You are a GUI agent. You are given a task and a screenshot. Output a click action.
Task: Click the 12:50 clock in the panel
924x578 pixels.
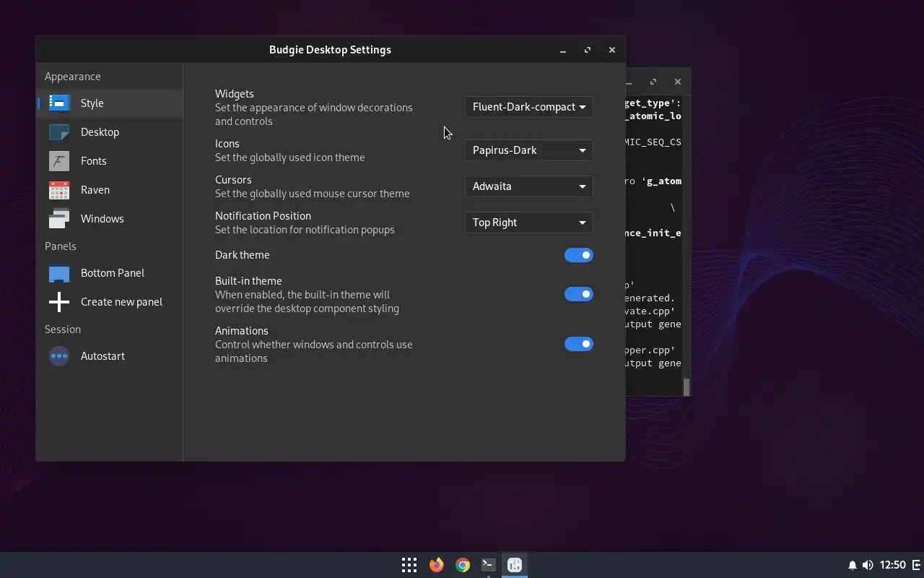[893, 565]
